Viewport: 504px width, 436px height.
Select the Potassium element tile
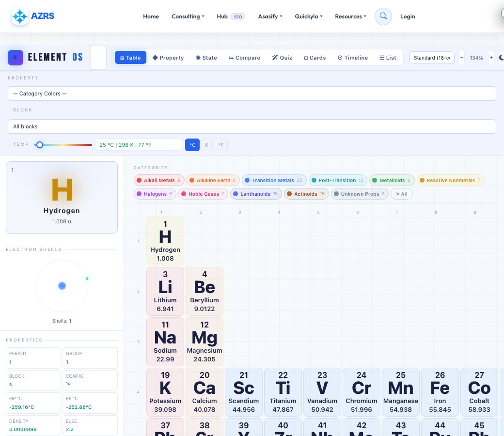[x=165, y=392]
